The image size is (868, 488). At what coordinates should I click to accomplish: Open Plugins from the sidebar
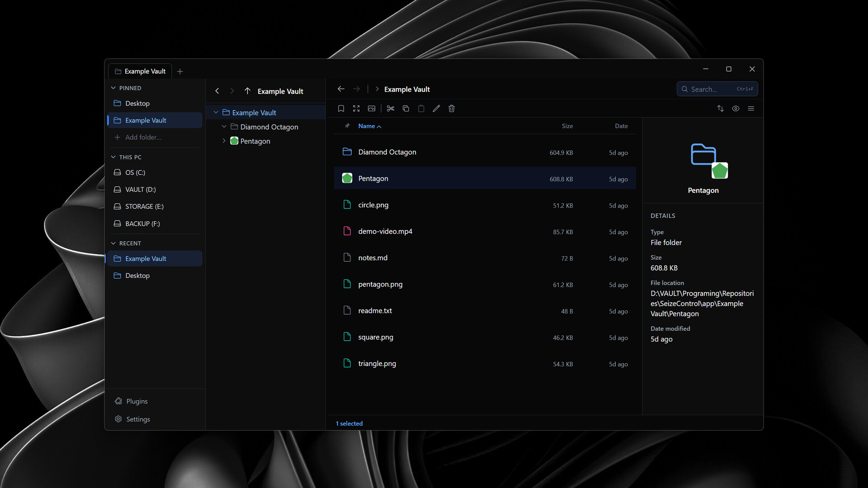137,401
